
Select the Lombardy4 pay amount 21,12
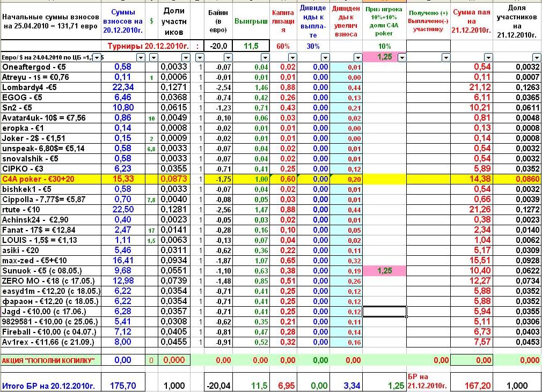pos(472,87)
